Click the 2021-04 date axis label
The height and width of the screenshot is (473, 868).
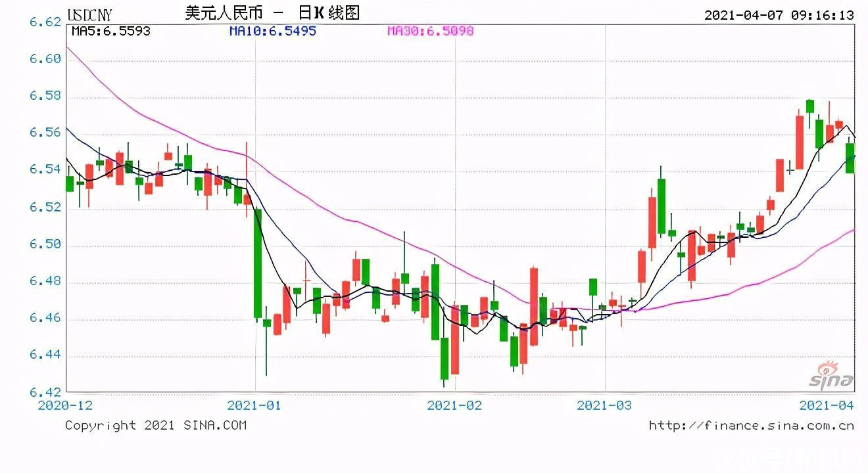827,405
